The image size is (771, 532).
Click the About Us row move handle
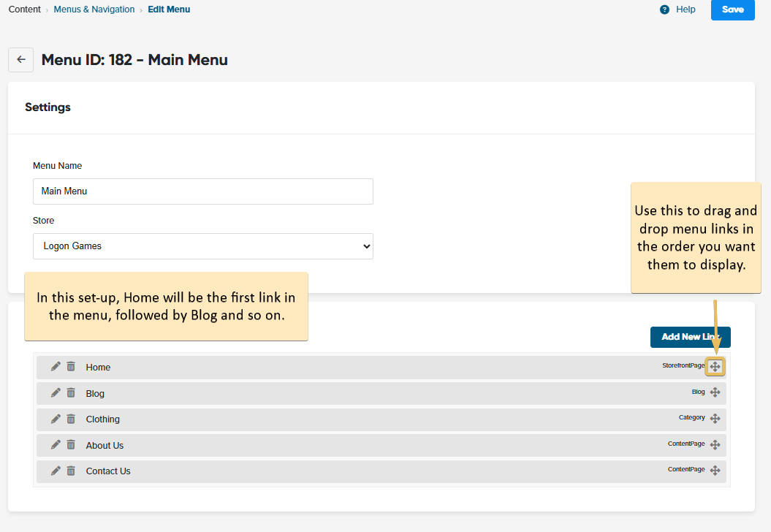[x=715, y=444]
